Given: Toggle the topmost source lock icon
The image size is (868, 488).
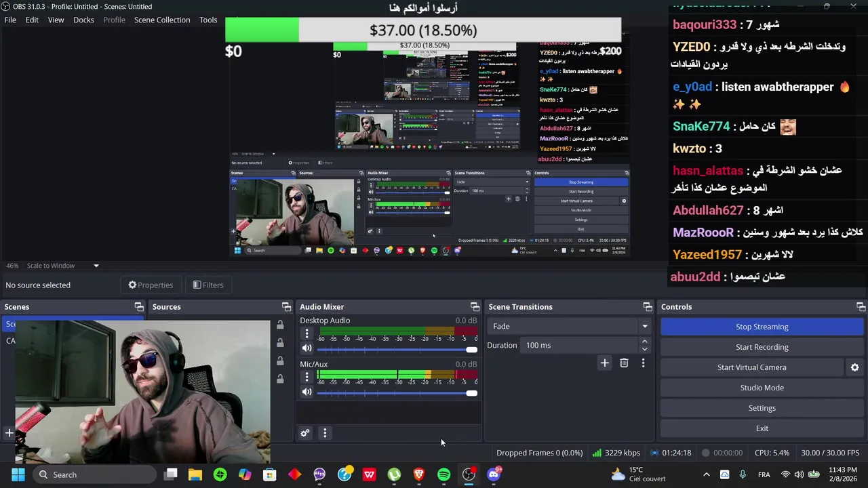Looking at the screenshot, I should point(280,325).
